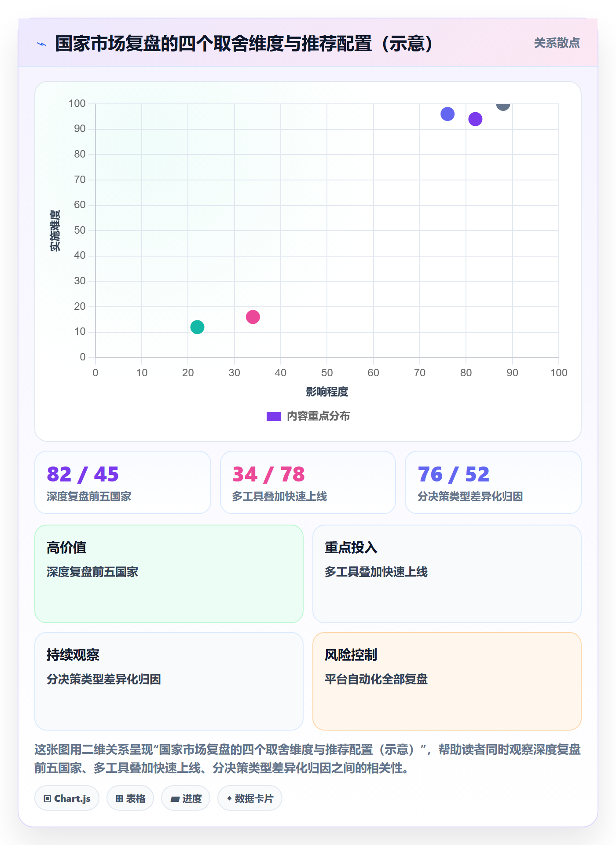Image resolution: width=616 pixels, height=845 pixels.
Task: Click the 数据卡片 tag chip
Action: pos(250,798)
